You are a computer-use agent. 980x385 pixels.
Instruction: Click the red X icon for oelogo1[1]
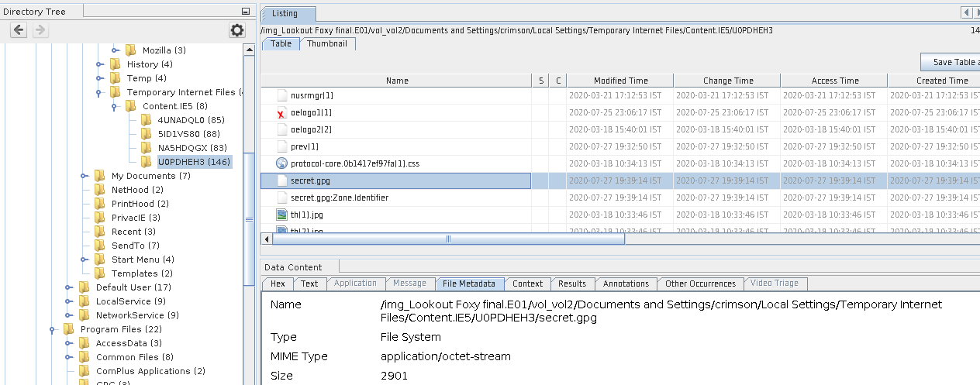[281, 113]
